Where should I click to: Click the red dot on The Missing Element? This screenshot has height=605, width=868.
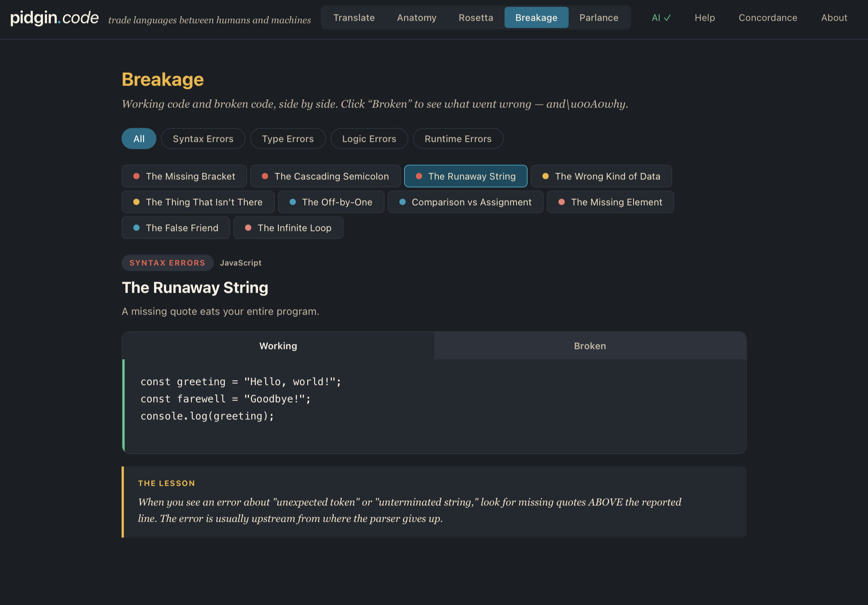click(x=562, y=202)
